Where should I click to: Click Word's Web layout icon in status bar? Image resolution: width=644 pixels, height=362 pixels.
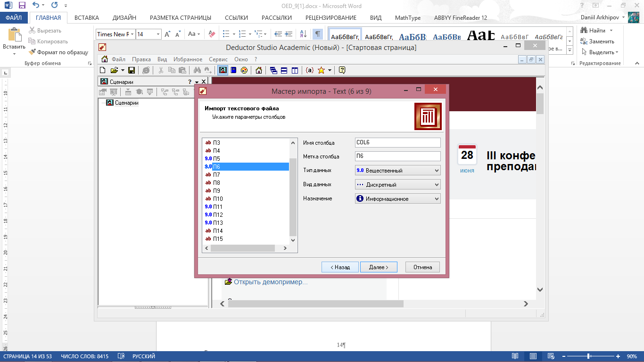click(x=551, y=356)
